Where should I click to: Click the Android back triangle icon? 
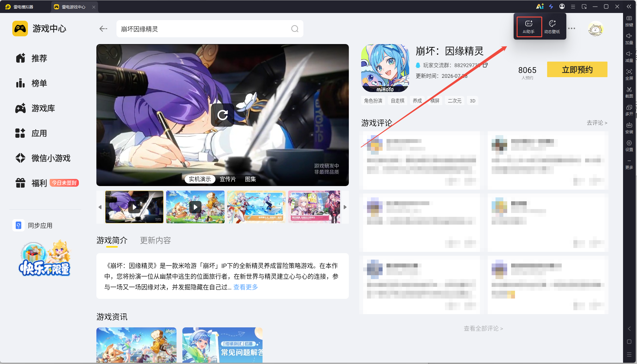coord(629,329)
